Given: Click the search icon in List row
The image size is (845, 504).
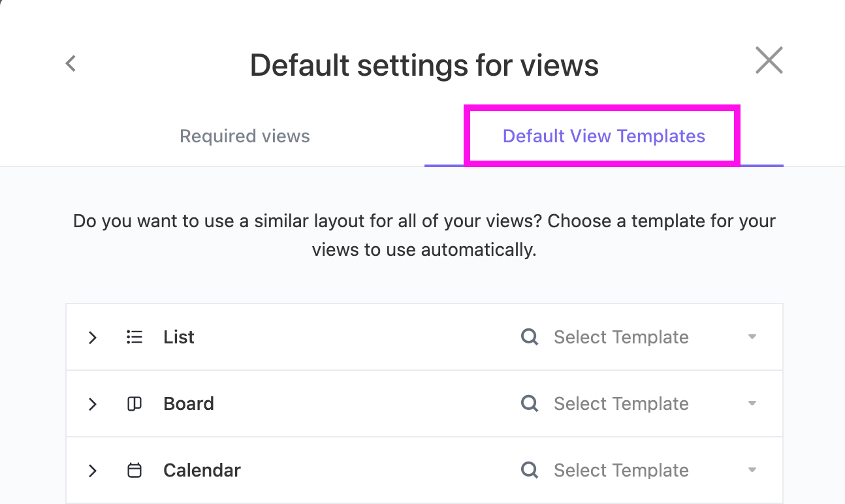Looking at the screenshot, I should (x=530, y=337).
